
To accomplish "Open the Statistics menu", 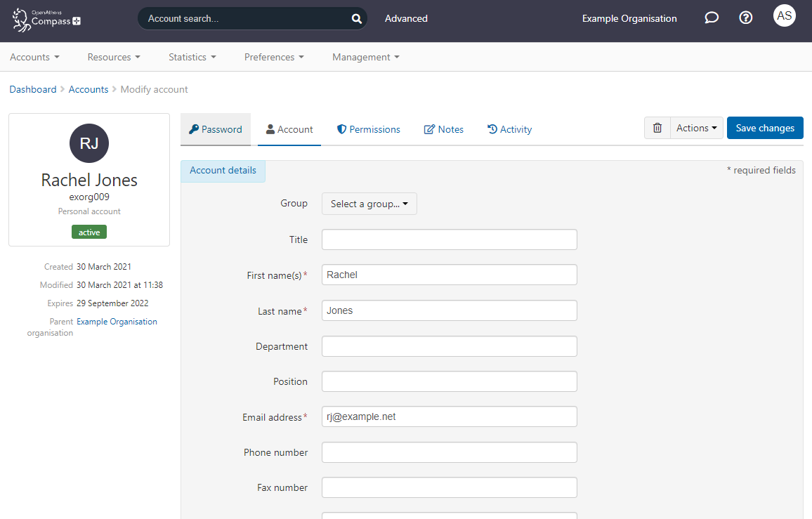I will click(x=192, y=57).
